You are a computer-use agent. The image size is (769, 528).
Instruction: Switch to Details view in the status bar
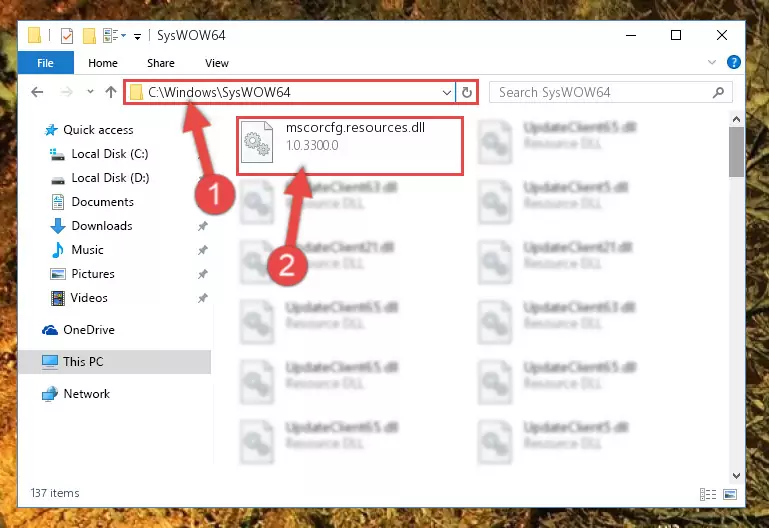708,494
